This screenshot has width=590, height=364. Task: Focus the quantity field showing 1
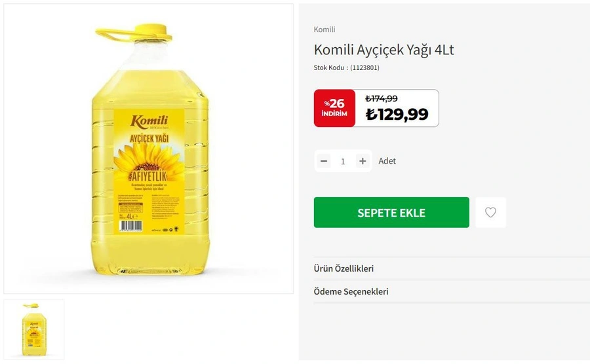click(343, 161)
